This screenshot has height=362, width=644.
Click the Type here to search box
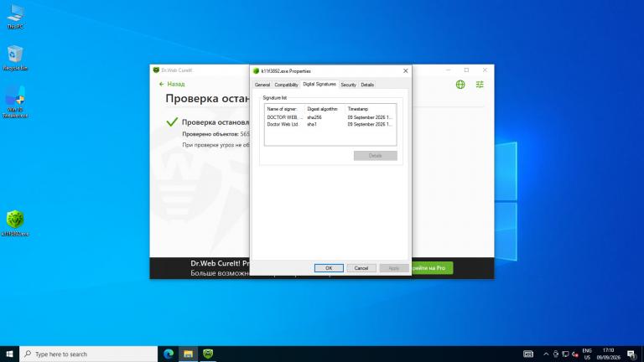click(89, 354)
